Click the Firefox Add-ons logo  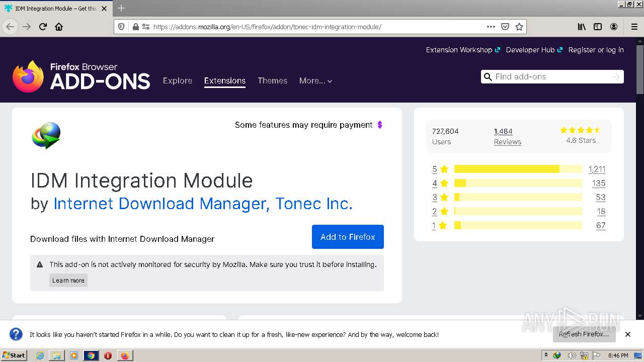point(81,76)
